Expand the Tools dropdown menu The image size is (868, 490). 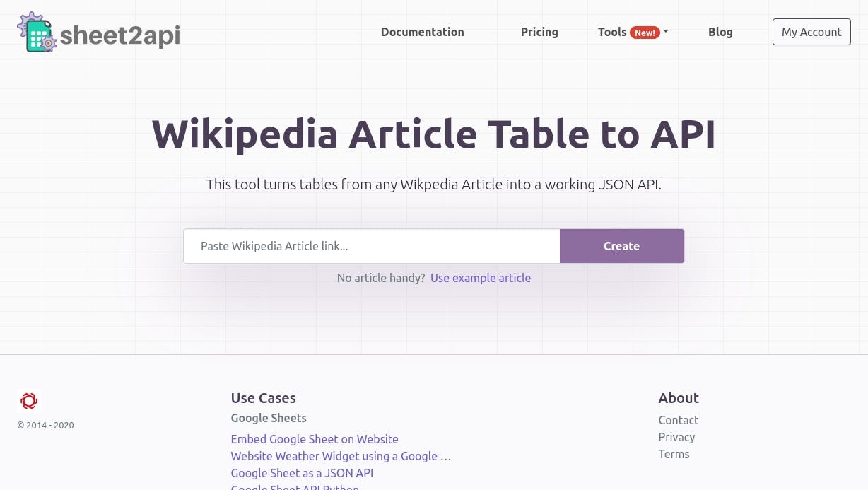pos(633,32)
